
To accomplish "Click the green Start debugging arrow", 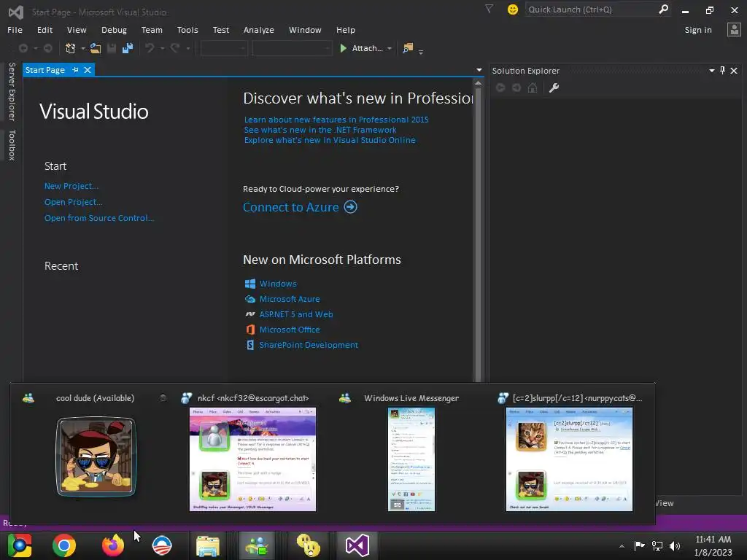I will point(343,48).
